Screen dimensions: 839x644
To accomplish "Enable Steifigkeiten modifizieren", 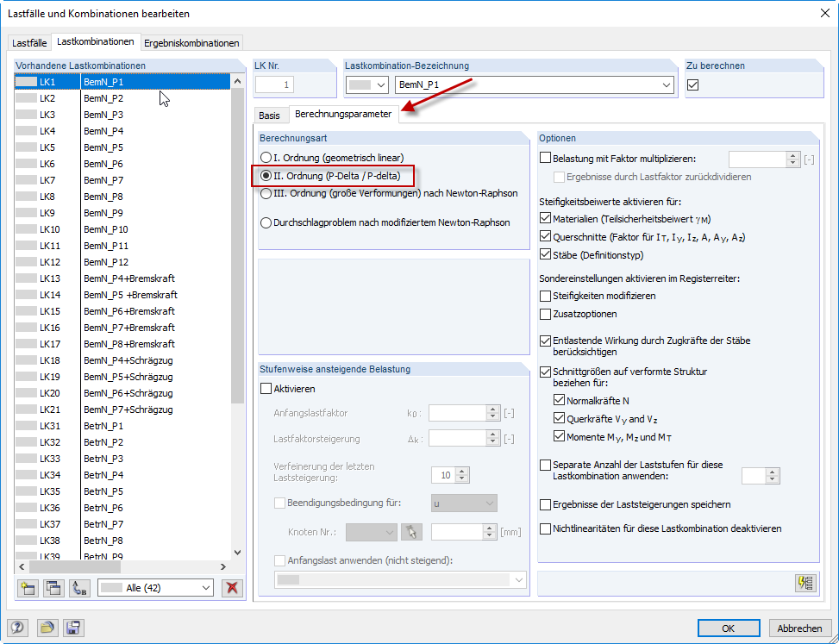I will pos(545,296).
